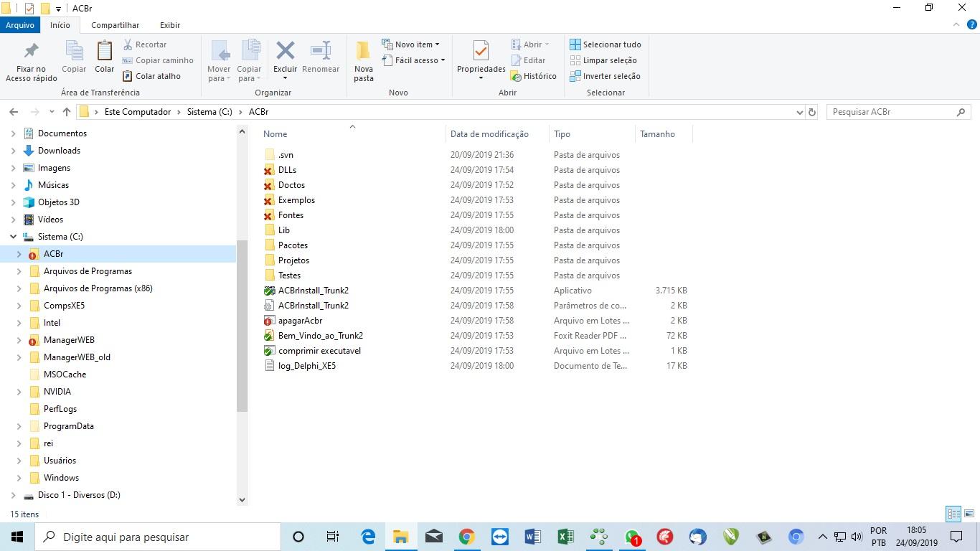Sort by Data de modificação column
Image resolution: width=980 pixels, height=551 pixels.
click(498, 134)
